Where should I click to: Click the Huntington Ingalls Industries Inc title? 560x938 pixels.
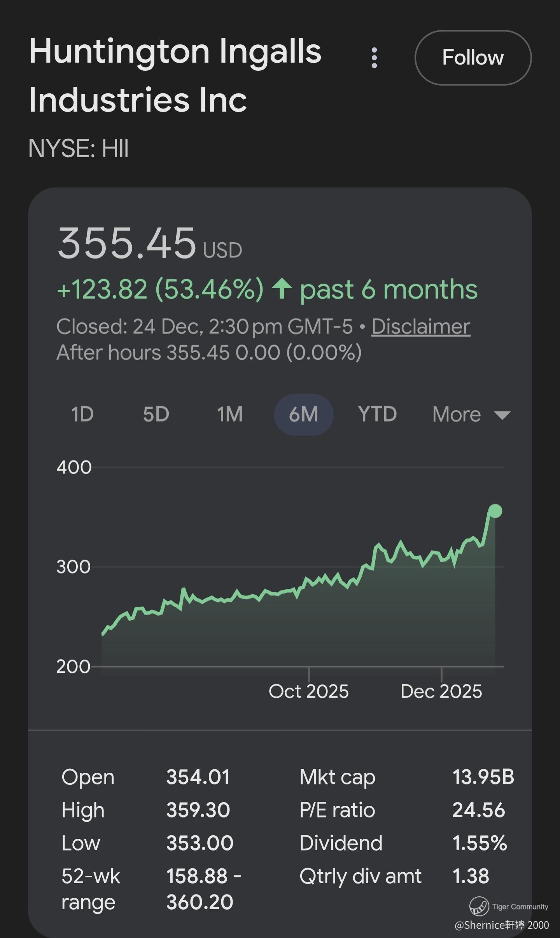pyautogui.click(x=175, y=75)
